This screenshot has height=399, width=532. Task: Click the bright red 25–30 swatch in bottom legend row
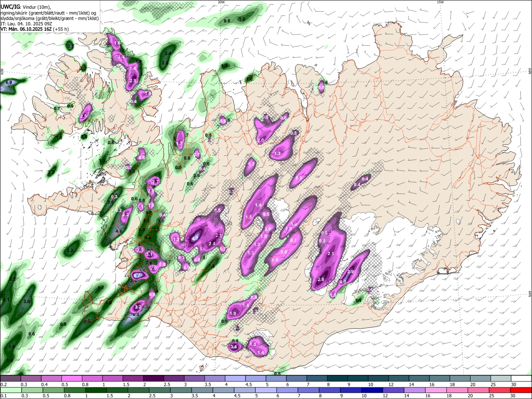point(520,390)
